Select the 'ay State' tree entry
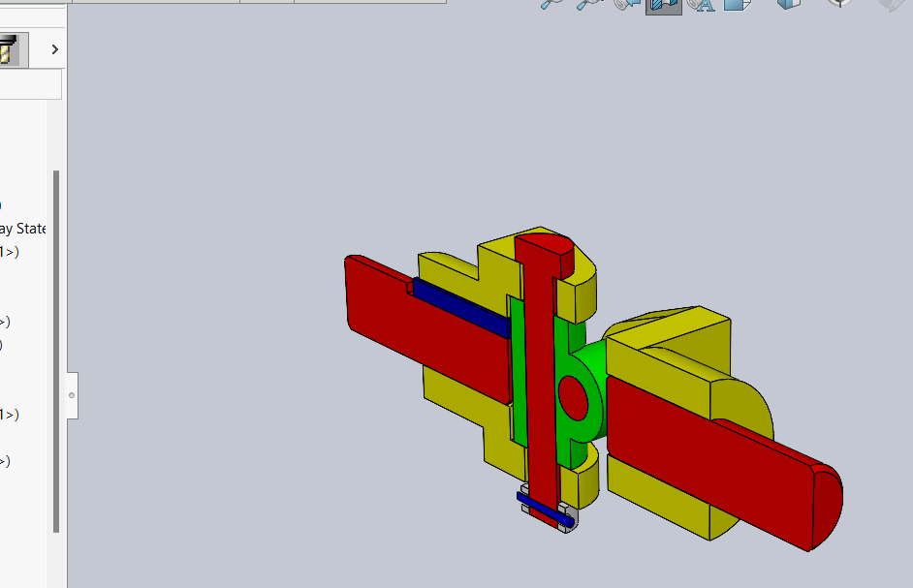Screen dimensions: 913x588 pos(22,229)
